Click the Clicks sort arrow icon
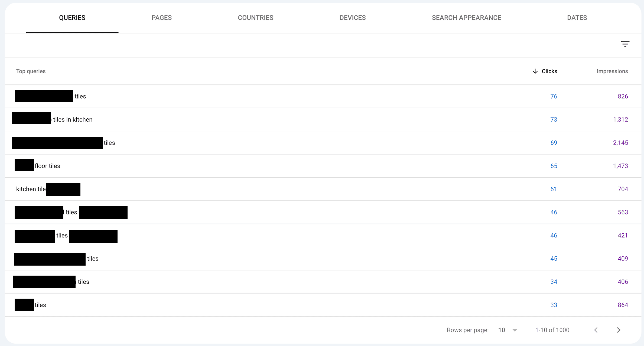The width and height of the screenshot is (644, 346). [535, 71]
